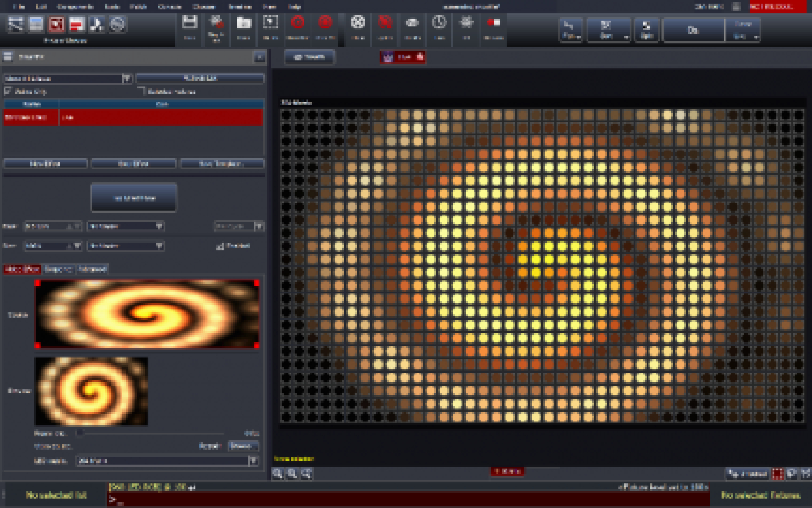Image resolution: width=812 pixels, height=508 pixels.
Task: Click the wide spiral texture thumbnail
Action: click(147, 314)
